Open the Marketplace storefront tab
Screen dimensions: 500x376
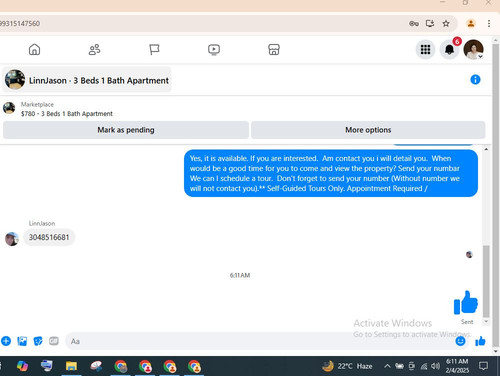click(274, 50)
